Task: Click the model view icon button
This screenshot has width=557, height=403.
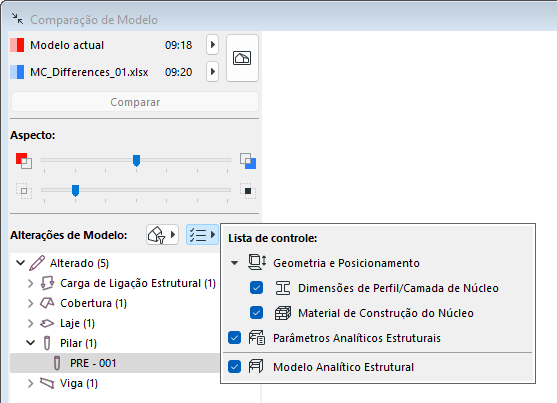Action: point(242,58)
